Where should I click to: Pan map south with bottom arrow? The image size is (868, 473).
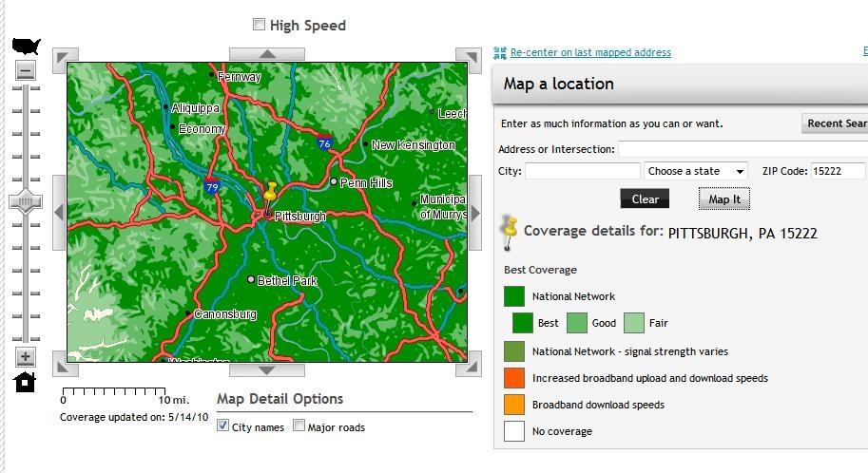click(x=267, y=369)
